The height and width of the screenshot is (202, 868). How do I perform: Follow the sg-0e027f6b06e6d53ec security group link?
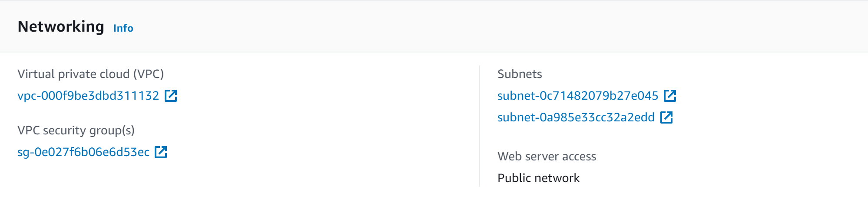point(83,152)
